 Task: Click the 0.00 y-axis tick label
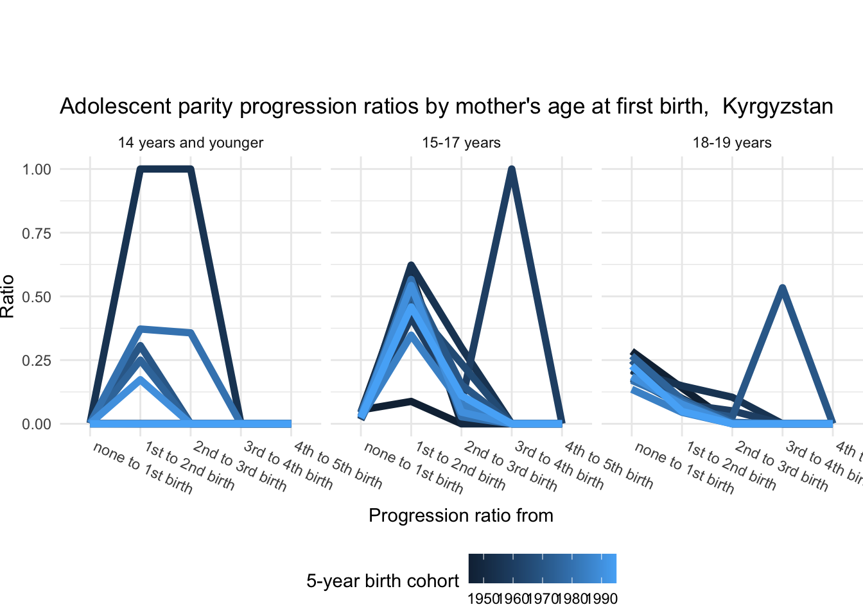(37, 424)
